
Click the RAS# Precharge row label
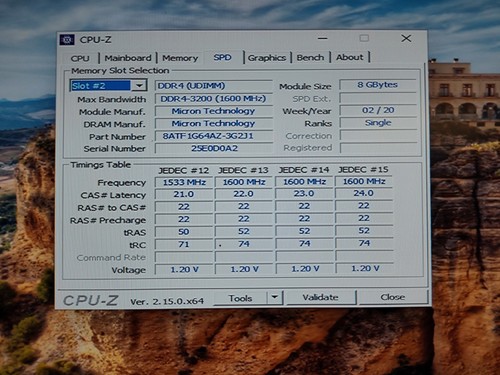pos(108,220)
